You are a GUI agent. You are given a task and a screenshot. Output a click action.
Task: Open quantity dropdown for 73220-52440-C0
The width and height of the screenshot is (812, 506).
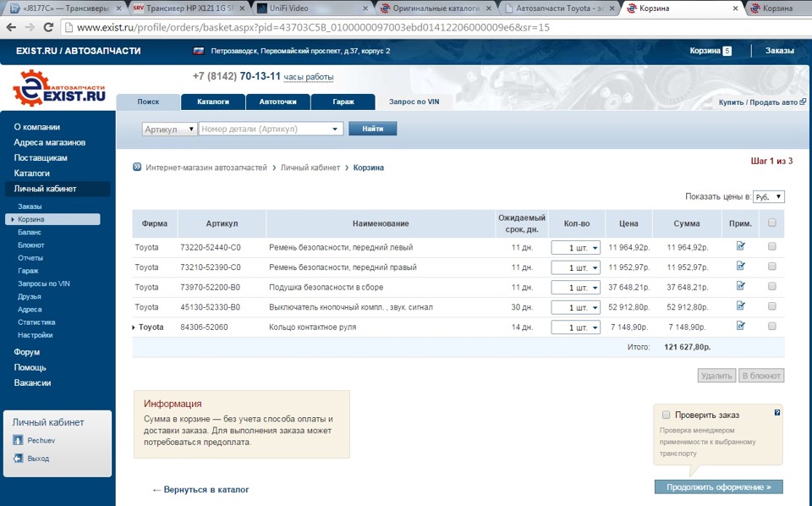pyautogui.click(x=575, y=248)
